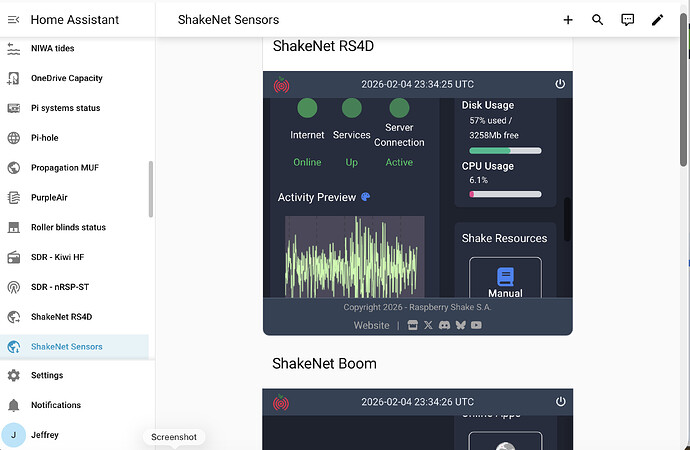
Task: Open the Activity Preview color palette icon
Action: (366, 197)
